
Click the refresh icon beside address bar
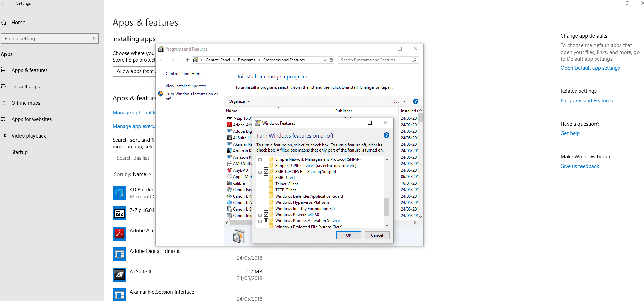coord(331,60)
